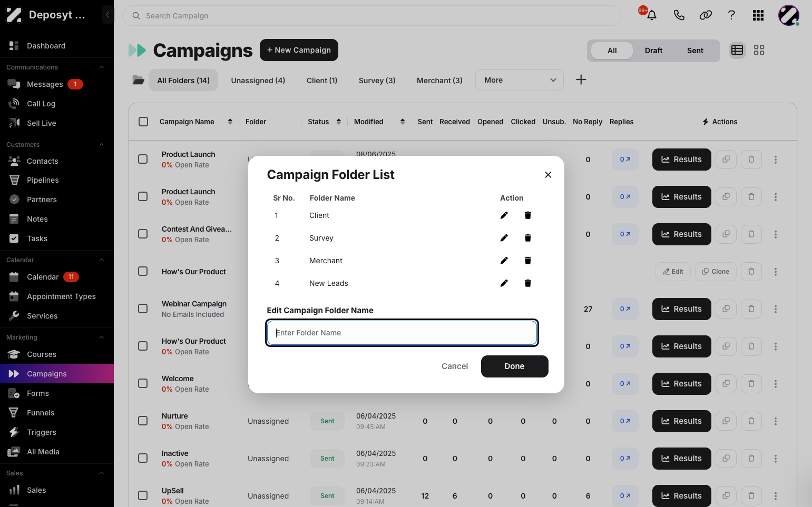Edit the Survey folder pencil icon
This screenshot has height=507, width=812.
pyautogui.click(x=504, y=238)
